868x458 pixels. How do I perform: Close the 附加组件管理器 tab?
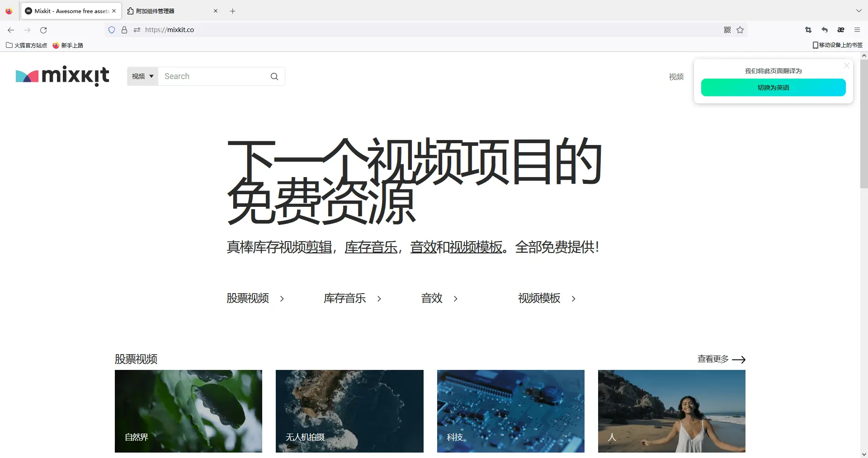coord(216,11)
